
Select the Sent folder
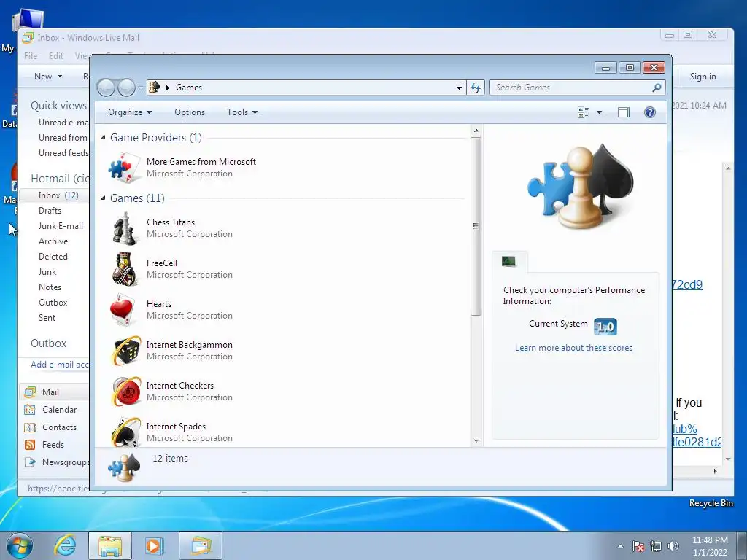47,318
